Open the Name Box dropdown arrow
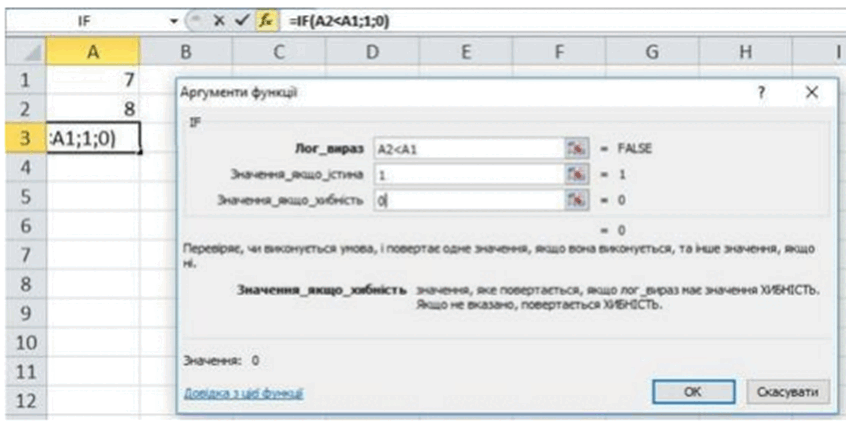 pyautogui.click(x=174, y=21)
